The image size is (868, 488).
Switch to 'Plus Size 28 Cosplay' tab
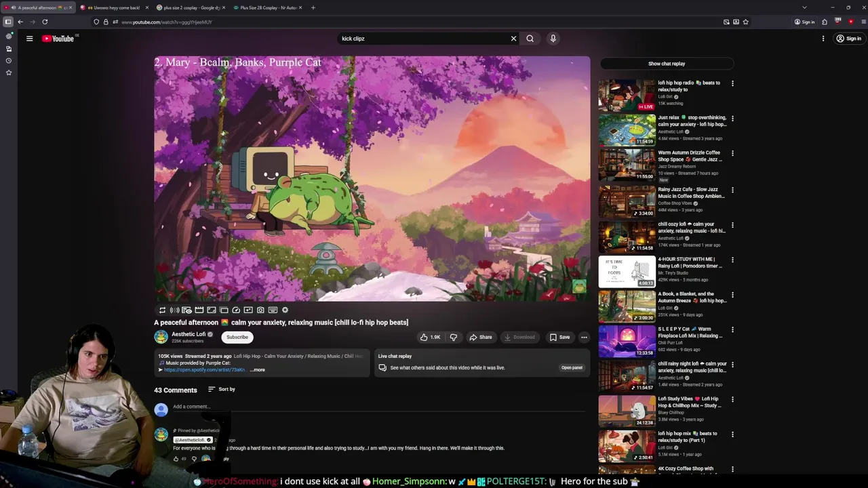point(267,7)
